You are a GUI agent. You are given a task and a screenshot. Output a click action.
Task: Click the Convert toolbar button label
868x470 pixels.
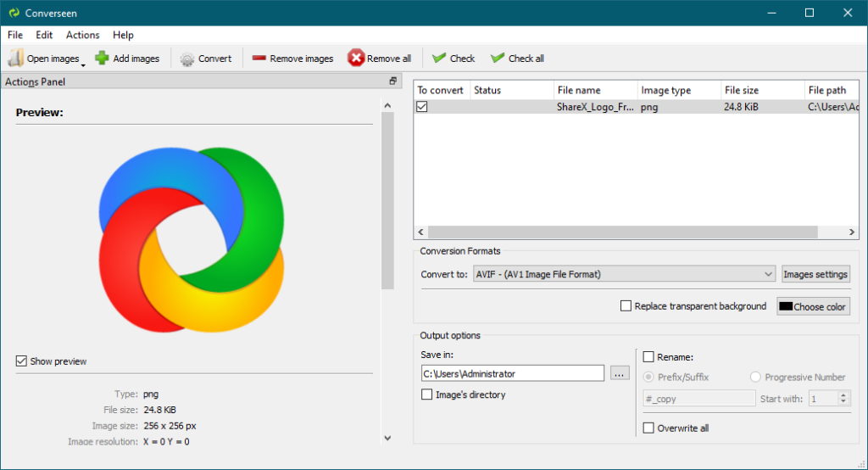(214, 59)
